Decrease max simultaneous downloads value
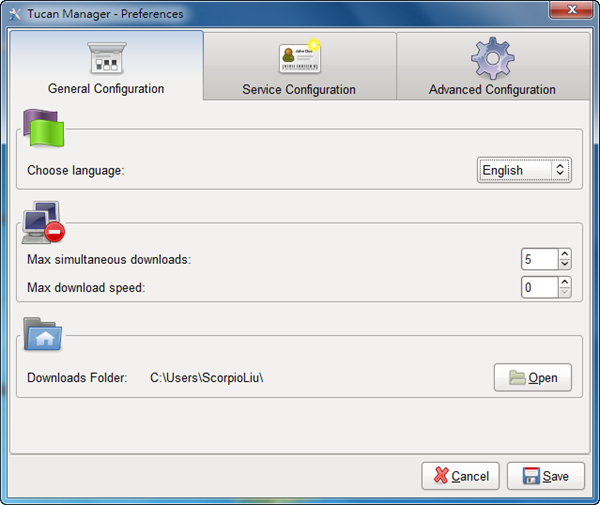 click(565, 264)
